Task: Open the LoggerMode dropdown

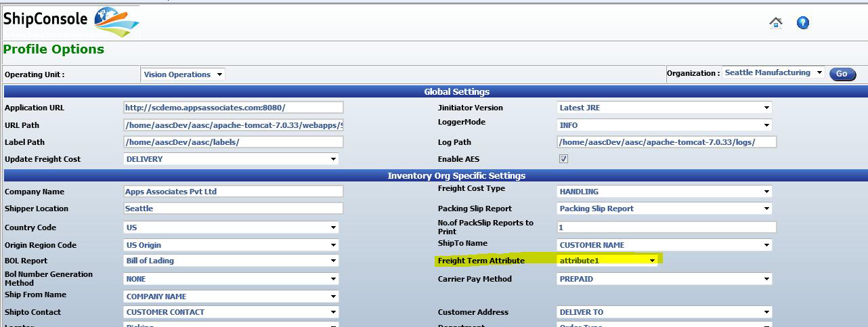Action: click(x=664, y=125)
